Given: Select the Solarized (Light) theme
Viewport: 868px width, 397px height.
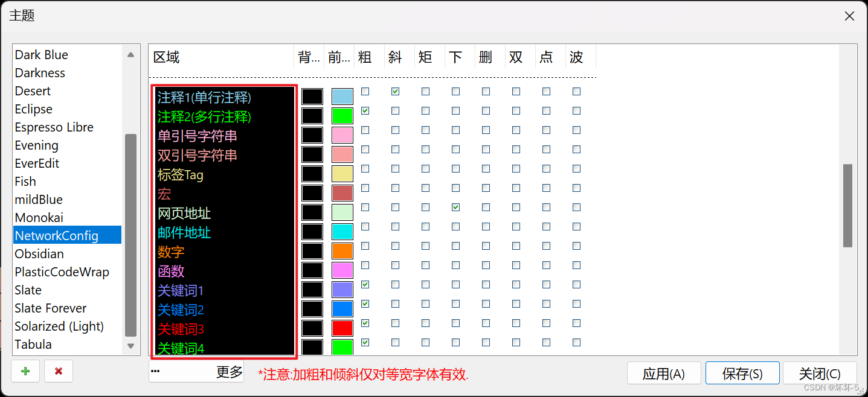Looking at the screenshot, I should click(68, 326).
